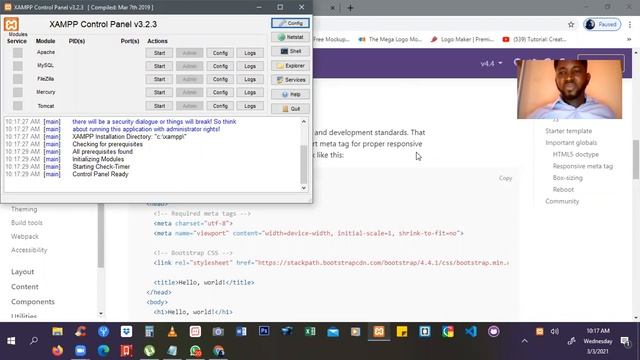The image size is (640, 360).
Task: Jump to Reboot section
Action: 563,190
